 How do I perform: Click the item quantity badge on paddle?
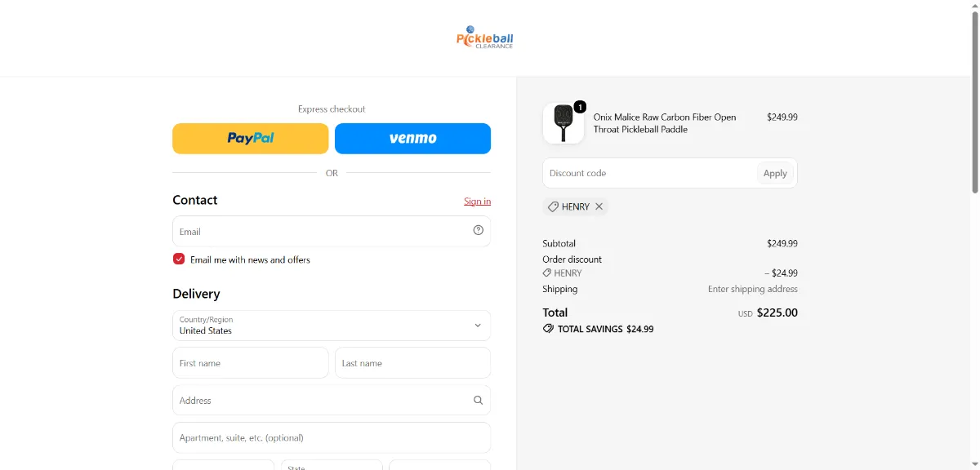580,107
